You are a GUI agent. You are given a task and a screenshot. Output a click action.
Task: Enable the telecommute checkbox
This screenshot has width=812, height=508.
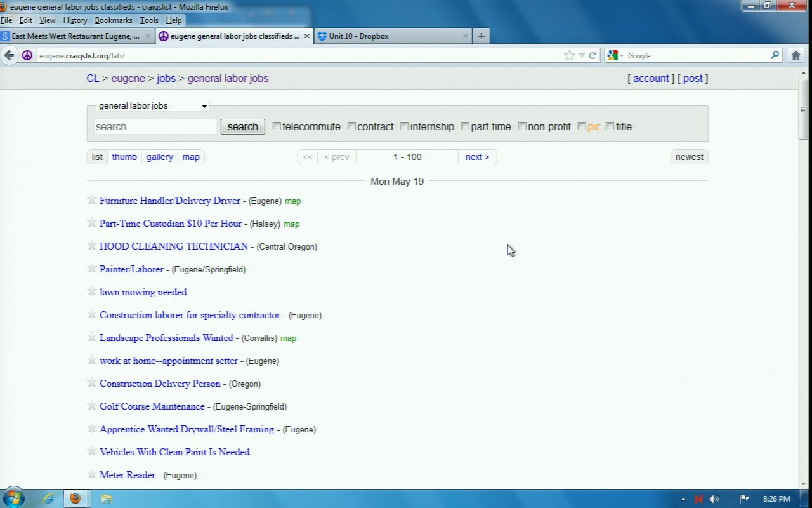pyautogui.click(x=277, y=126)
